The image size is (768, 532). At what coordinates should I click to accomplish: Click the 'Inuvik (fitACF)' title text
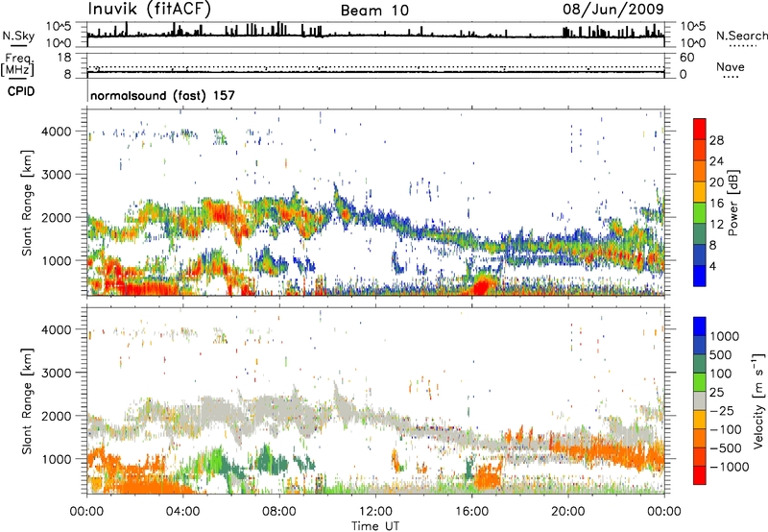(x=150, y=9)
